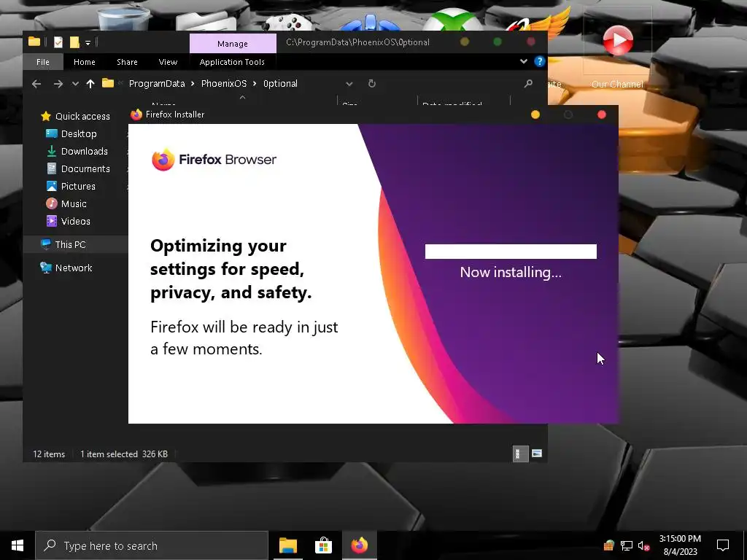The height and width of the screenshot is (560, 747).
Task: Open Explorer help question mark
Action: click(x=539, y=61)
